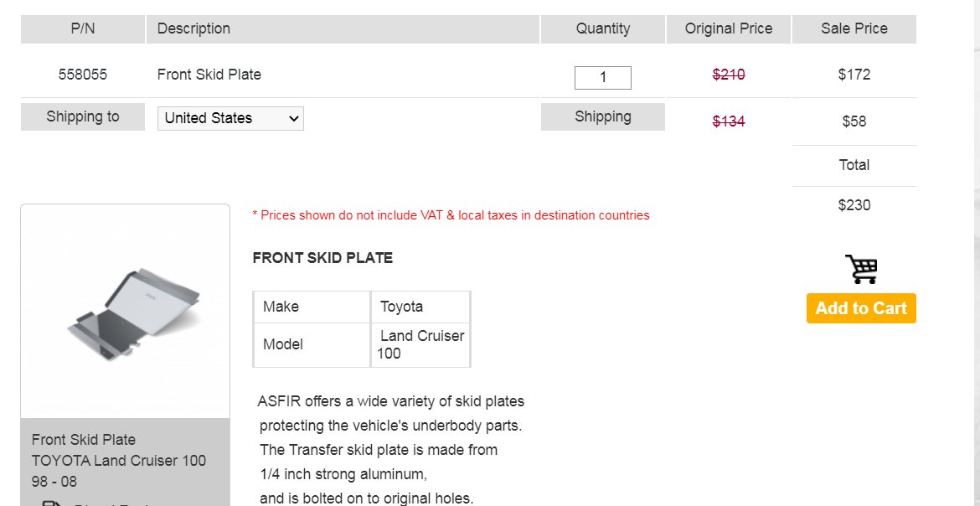Screen dimensions: 980x506
Task: Click the Toyota make table cell
Action: point(420,307)
